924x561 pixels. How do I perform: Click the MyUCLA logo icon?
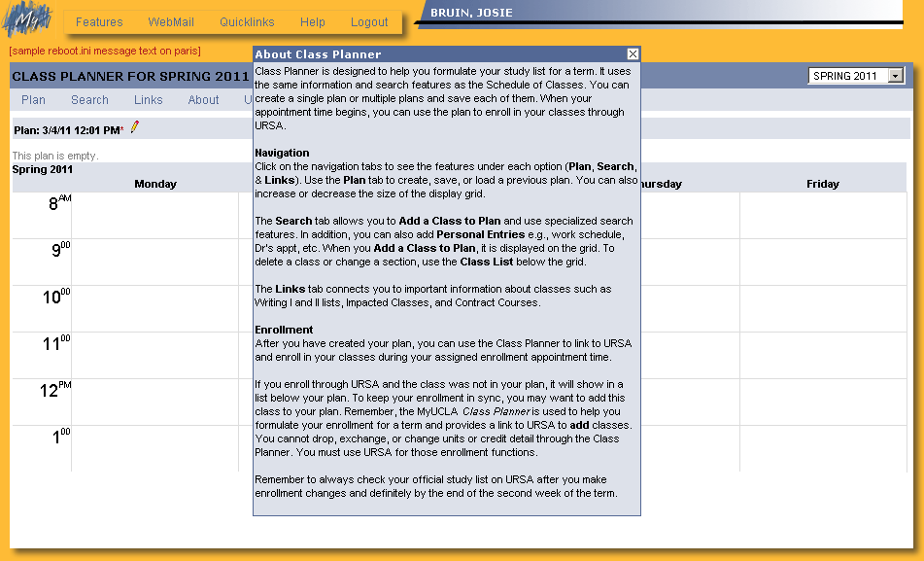pyautogui.click(x=26, y=20)
